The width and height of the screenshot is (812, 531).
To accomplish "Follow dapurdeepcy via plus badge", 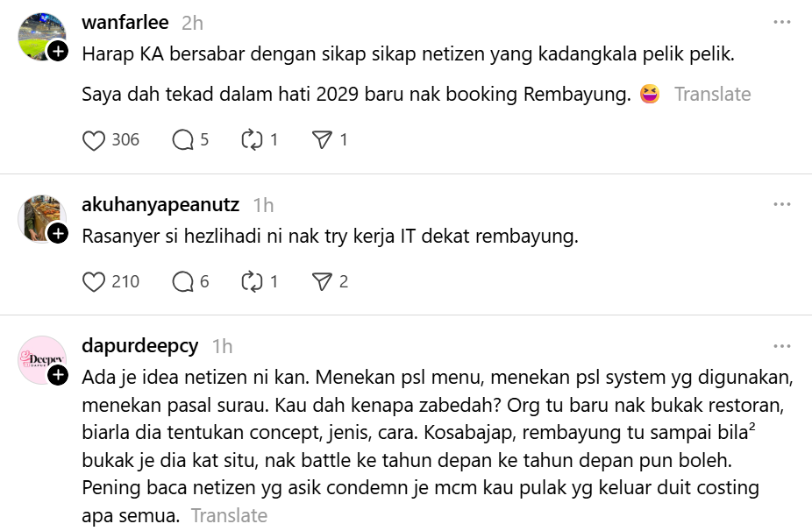I will click(x=58, y=375).
